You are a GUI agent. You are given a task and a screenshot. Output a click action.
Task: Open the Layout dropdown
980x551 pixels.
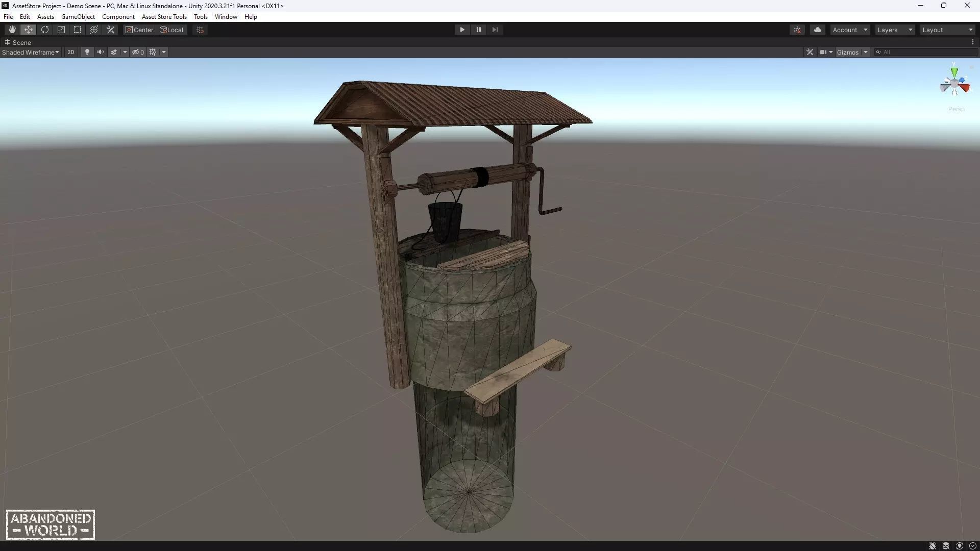click(947, 30)
